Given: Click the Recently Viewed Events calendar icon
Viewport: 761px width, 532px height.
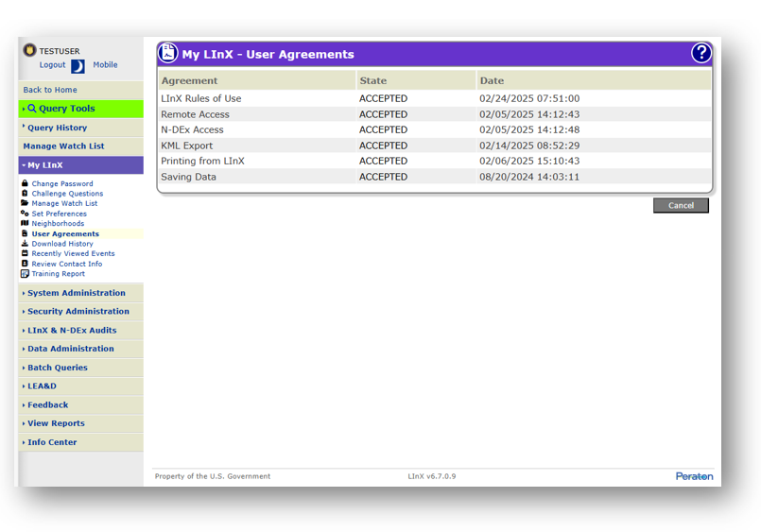Looking at the screenshot, I should 25,253.
